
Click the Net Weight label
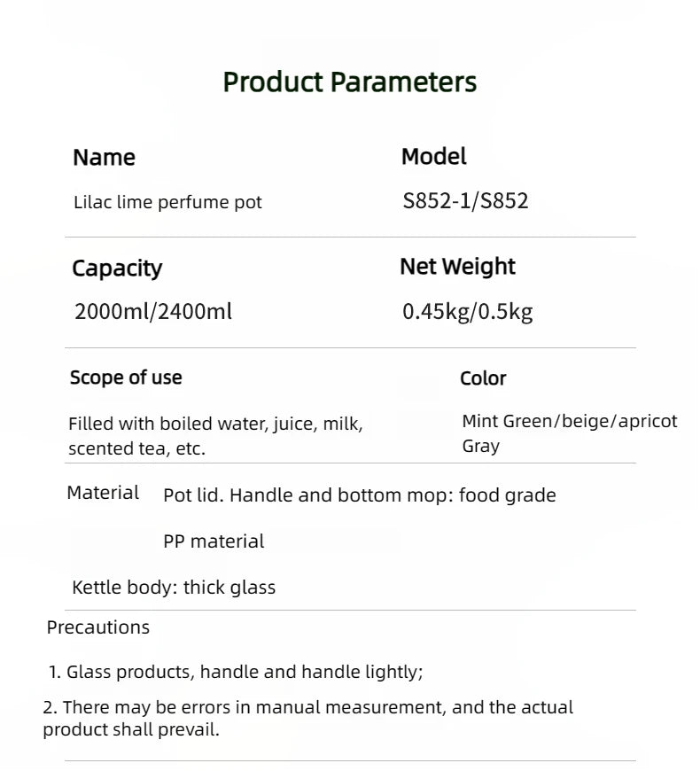pos(457,267)
